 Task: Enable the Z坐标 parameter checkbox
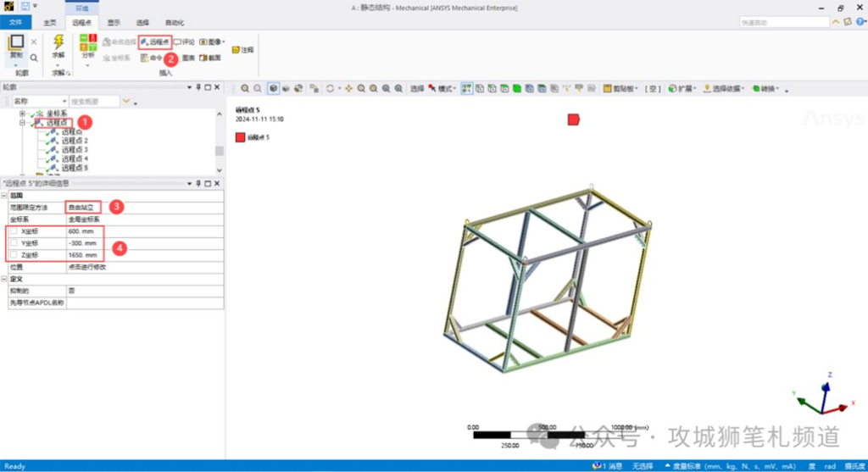[x=14, y=254]
